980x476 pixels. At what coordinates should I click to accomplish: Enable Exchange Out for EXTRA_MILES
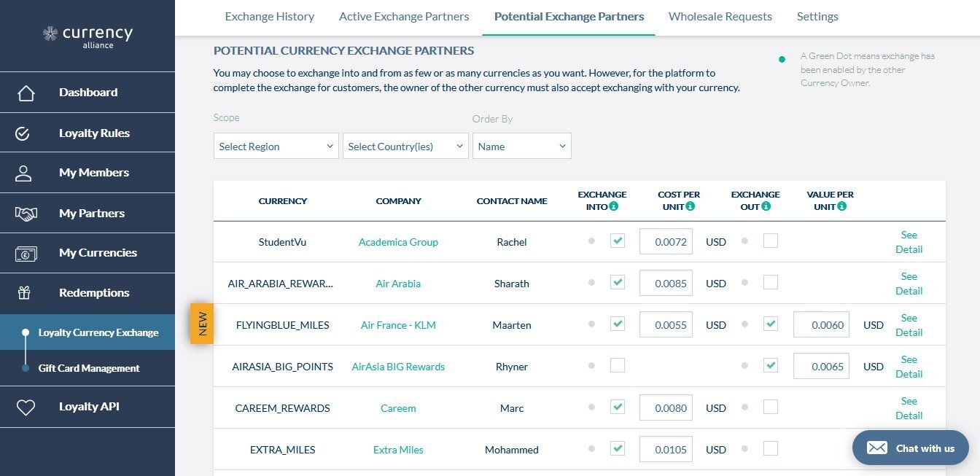pos(771,448)
